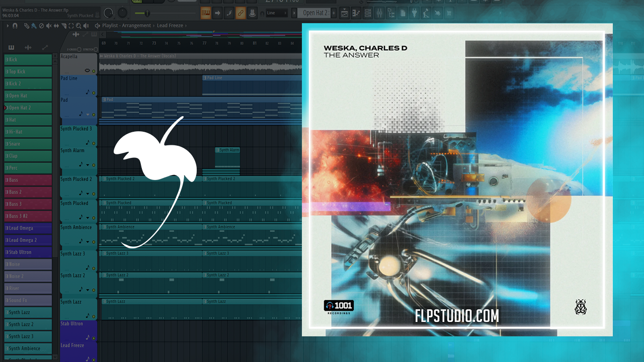Select the Mute tool in the playlist toolbar
644x362 pixels.
pyautogui.click(x=49, y=26)
